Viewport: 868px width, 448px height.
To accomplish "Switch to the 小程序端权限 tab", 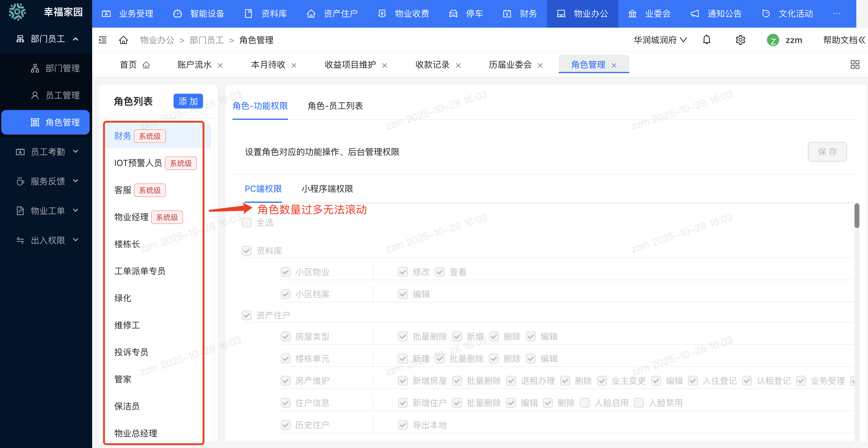I will (327, 189).
